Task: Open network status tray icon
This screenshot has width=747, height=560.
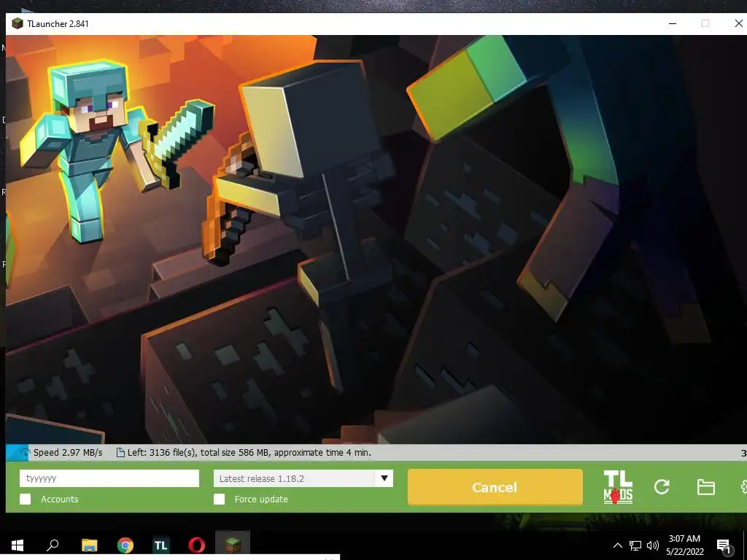Action: [635, 545]
